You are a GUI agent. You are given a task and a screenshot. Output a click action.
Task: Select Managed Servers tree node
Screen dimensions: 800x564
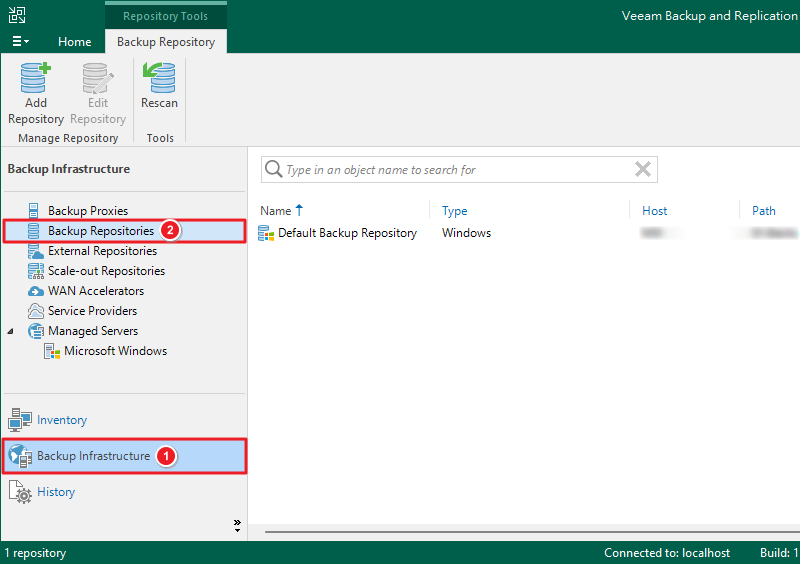point(93,331)
